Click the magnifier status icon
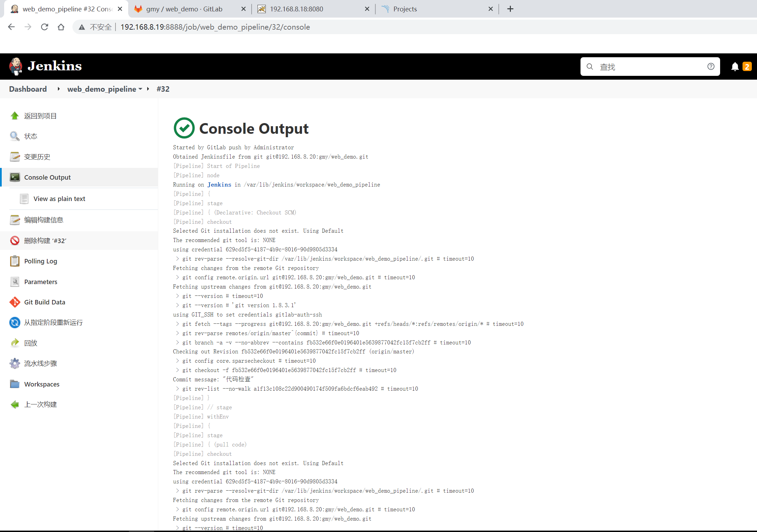 click(x=14, y=136)
